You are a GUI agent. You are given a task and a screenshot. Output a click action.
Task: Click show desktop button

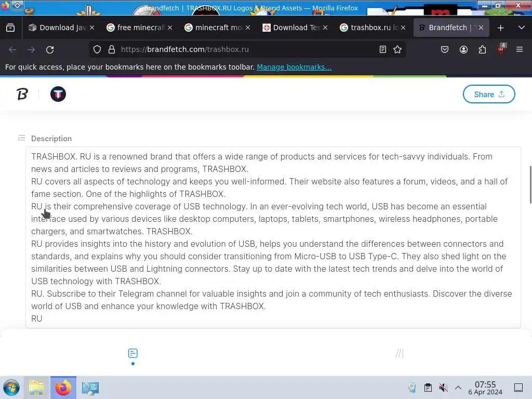coord(518,388)
